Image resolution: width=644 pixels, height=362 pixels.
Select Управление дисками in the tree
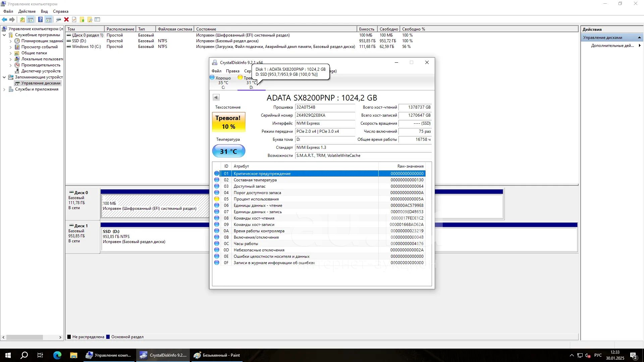pyautogui.click(x=41, y=83)
